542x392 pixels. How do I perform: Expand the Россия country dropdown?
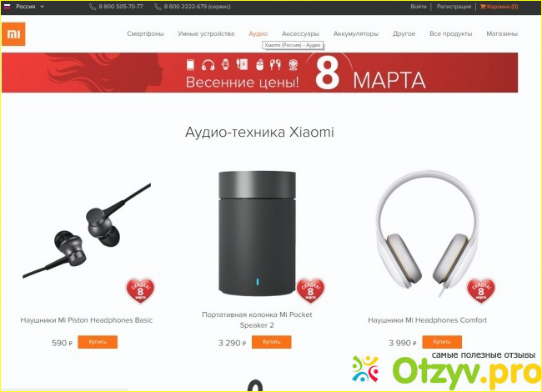42,7
